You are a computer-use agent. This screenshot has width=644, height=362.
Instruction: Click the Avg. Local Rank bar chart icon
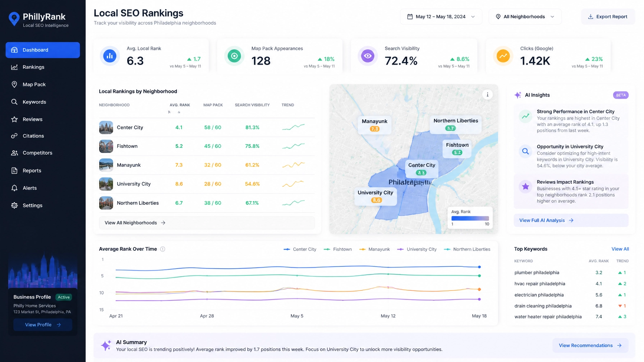(x=110, y=56)
